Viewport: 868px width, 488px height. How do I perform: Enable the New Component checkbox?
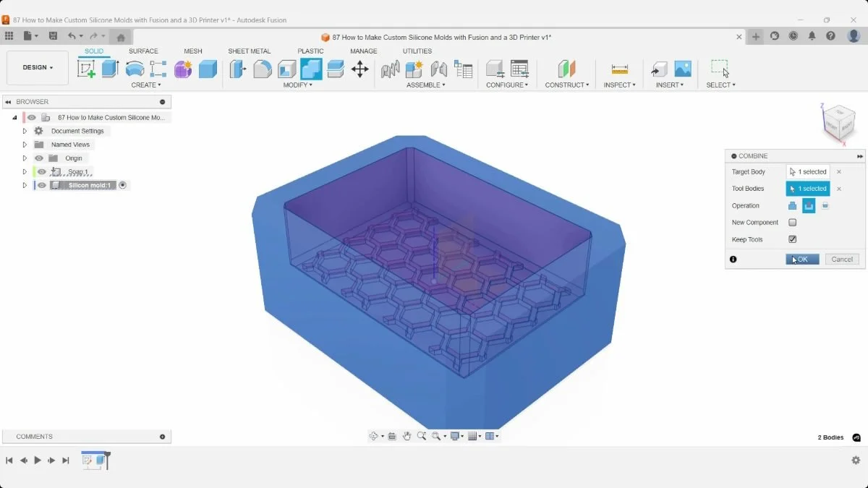[792, 223]
